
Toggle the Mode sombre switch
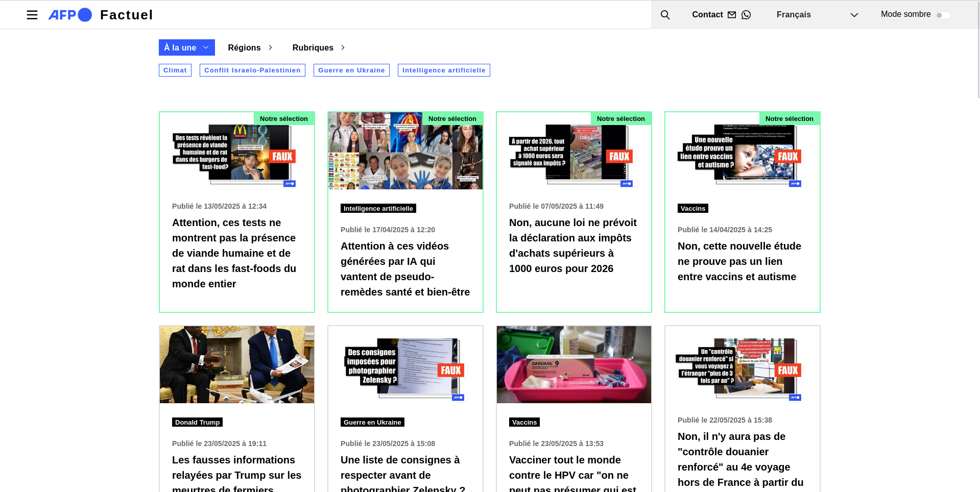(x=943, y=15)
